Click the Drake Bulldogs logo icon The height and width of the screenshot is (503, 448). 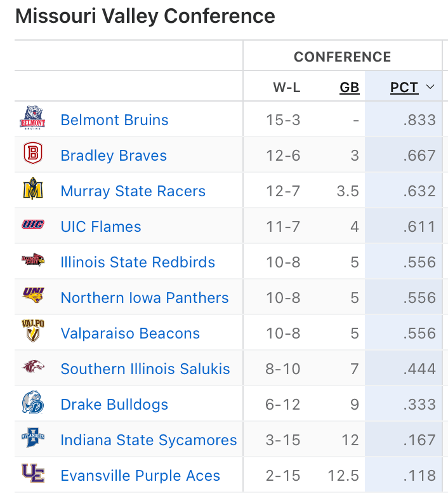(33, 404)
